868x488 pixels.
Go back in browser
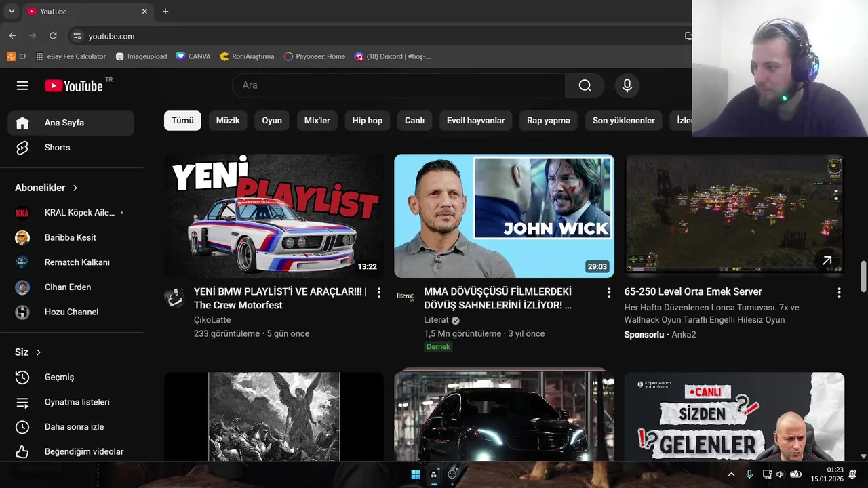12,36
